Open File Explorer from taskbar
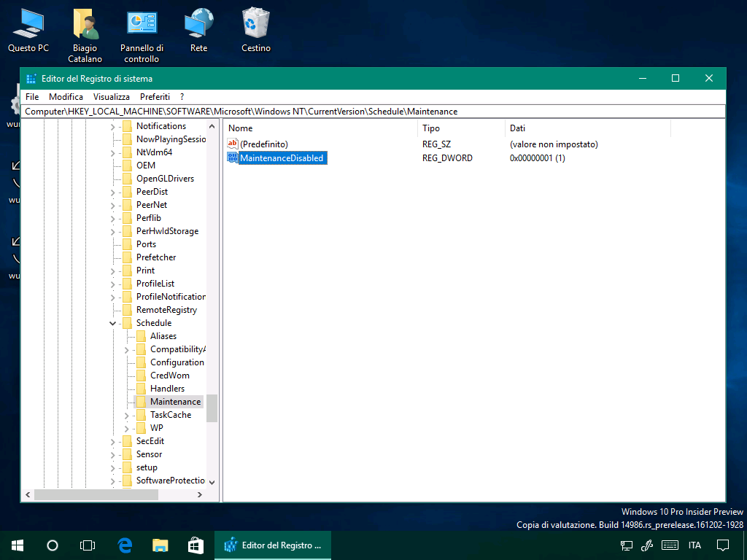 point(160,545)
